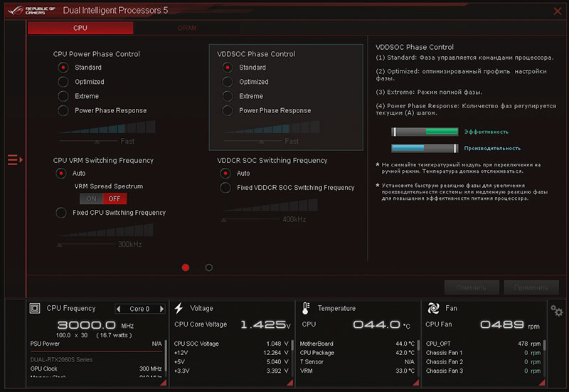Go to first page indicator dot
569x392 pixels.
(x=186, y=267)
